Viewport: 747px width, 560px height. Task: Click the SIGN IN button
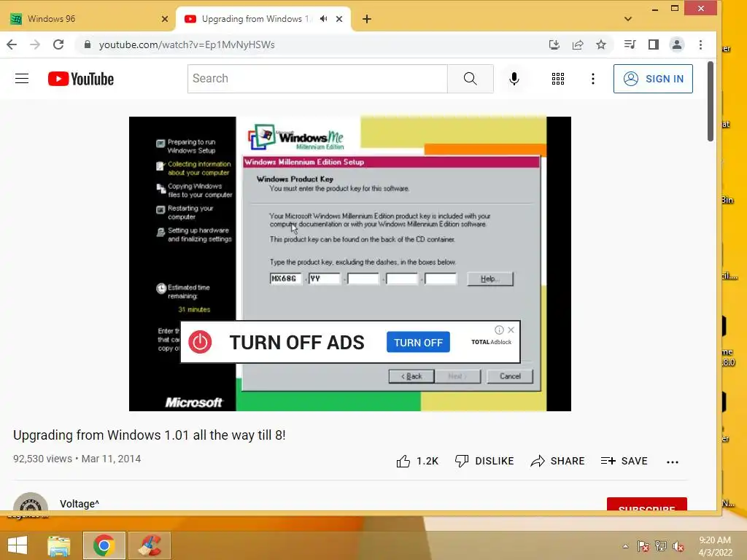pos(653,79)
